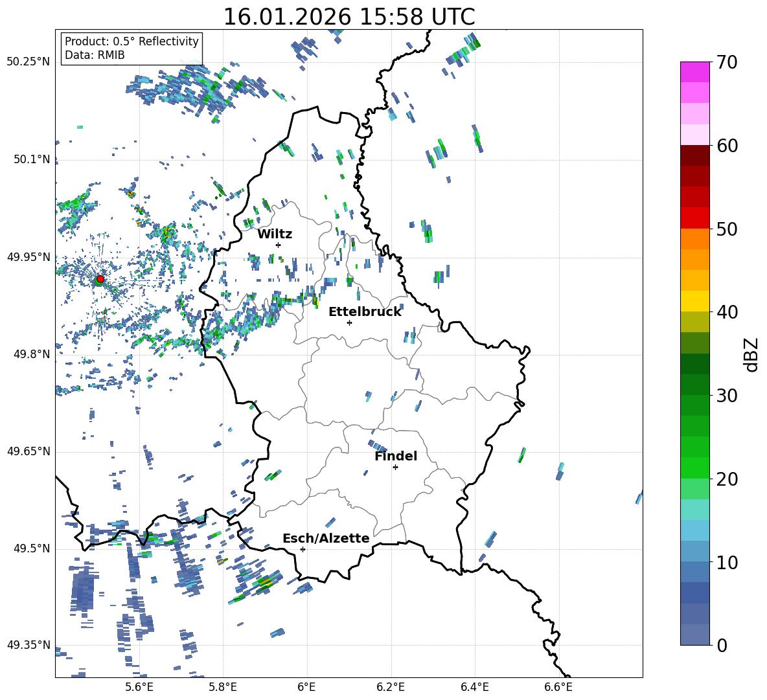767x700 pixels.
Task: Click the 6.2°E longitude tick label
Action: 391,687
